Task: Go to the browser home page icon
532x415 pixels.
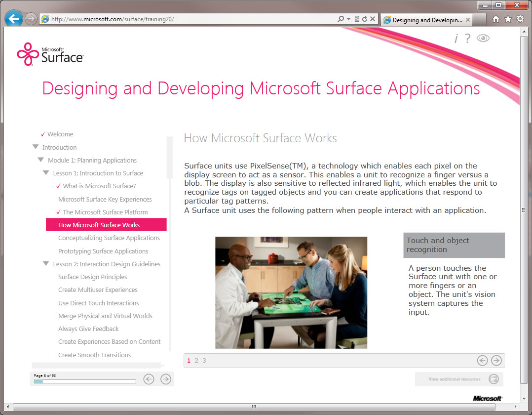Action: click(496, 19)
